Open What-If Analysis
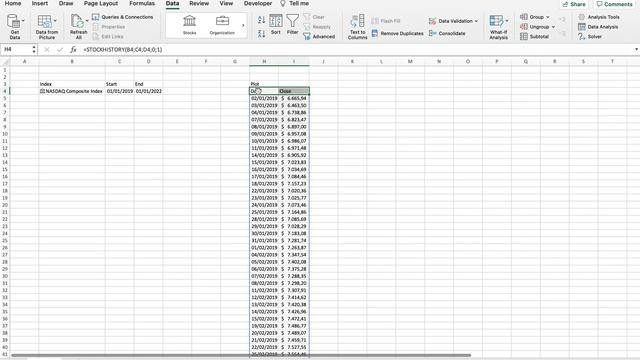This screenshot has width=640, height=360. pyautogui.click(x=498, y=27)
